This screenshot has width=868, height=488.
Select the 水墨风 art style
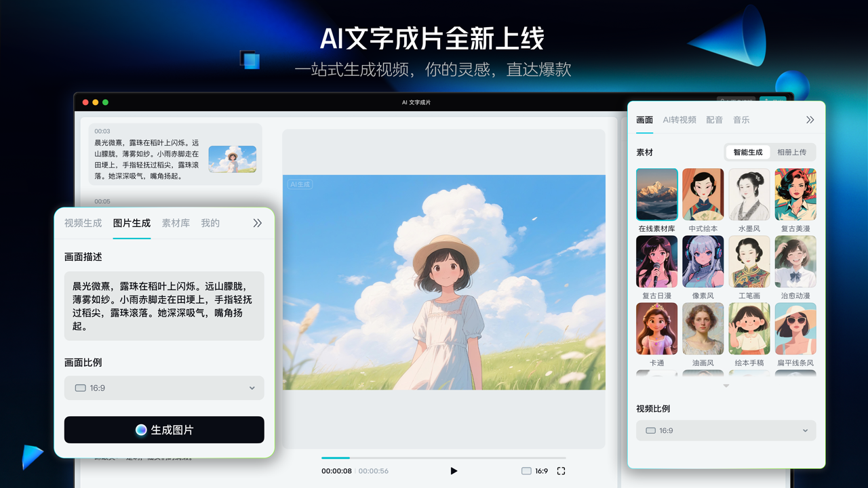tap(749, 195)
